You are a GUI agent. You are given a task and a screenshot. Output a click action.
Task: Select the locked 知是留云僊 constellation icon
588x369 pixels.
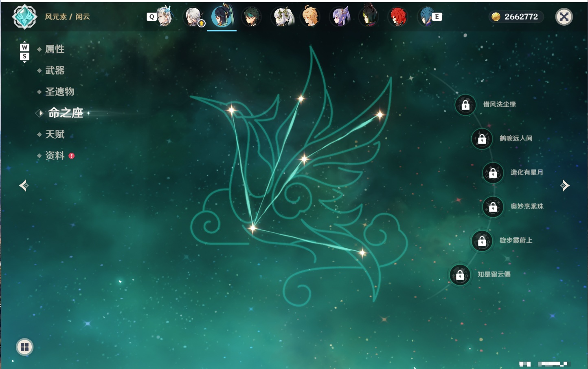[460, 275]
